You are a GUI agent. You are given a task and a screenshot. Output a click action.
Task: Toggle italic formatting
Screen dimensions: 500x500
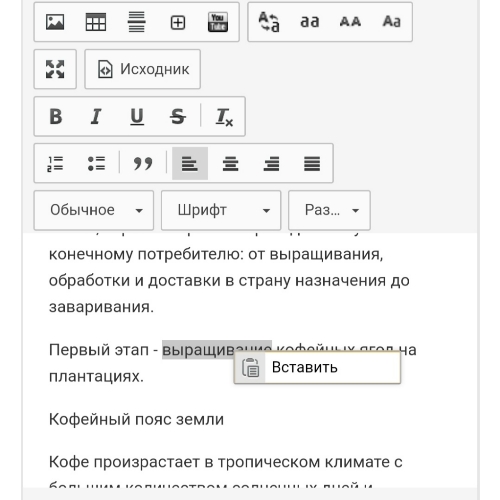pos(96,117)
